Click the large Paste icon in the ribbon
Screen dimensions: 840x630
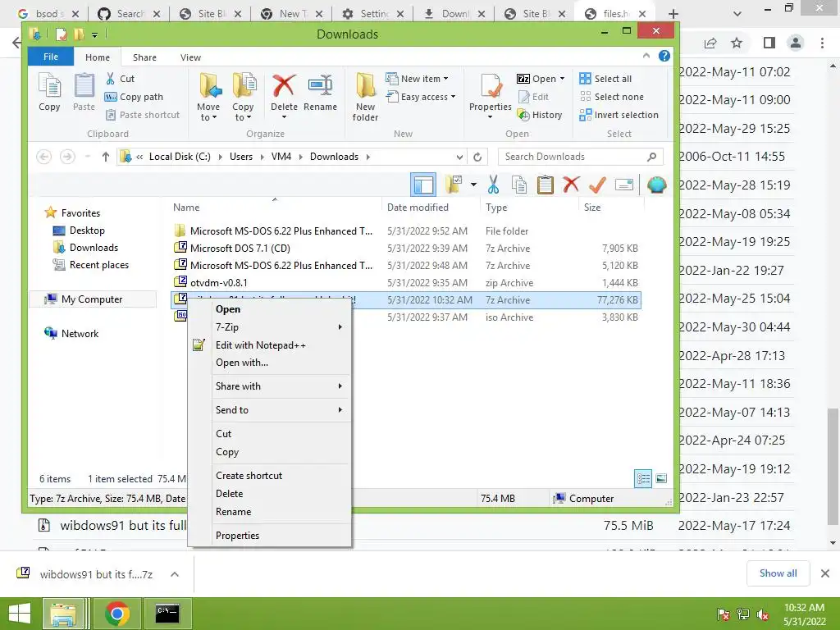pyautogui.click(x=84, y=92)
